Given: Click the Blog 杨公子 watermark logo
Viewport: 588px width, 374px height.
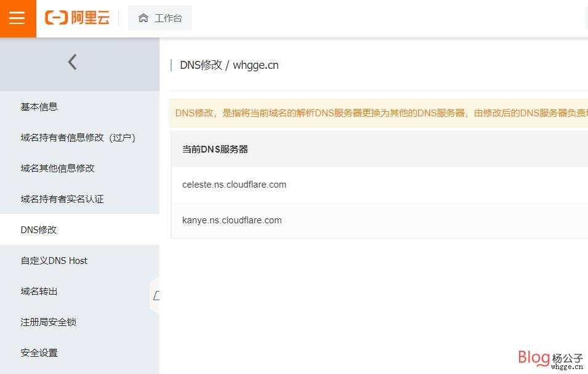Looking at the screenshot, I should point(550,358).
